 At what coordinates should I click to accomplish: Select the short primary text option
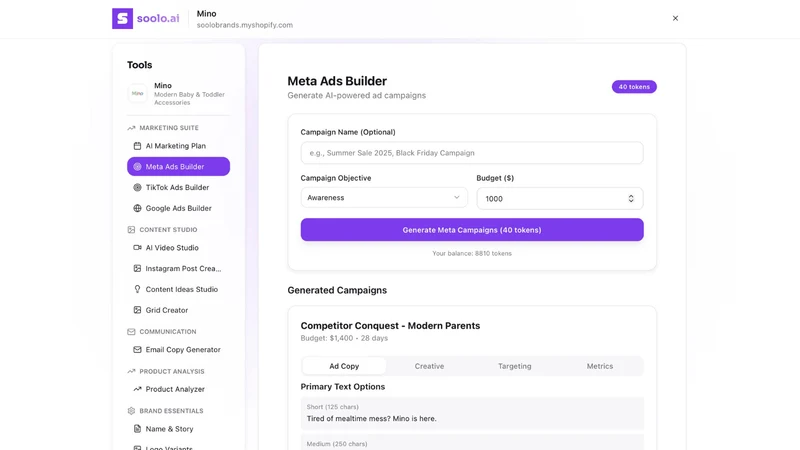pyautogui.click(x=472, y=413)
